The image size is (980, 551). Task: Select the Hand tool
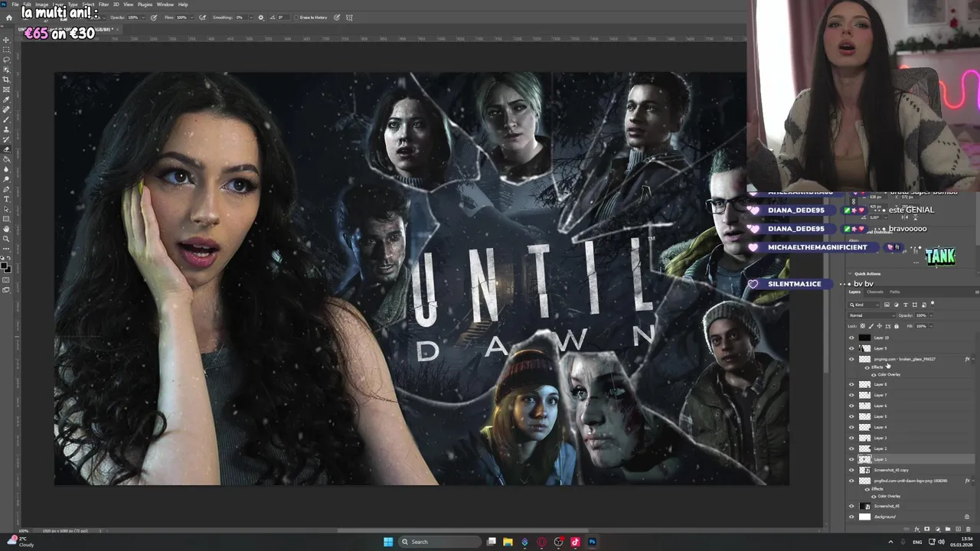pyautogui.click(x=7, y=229)
